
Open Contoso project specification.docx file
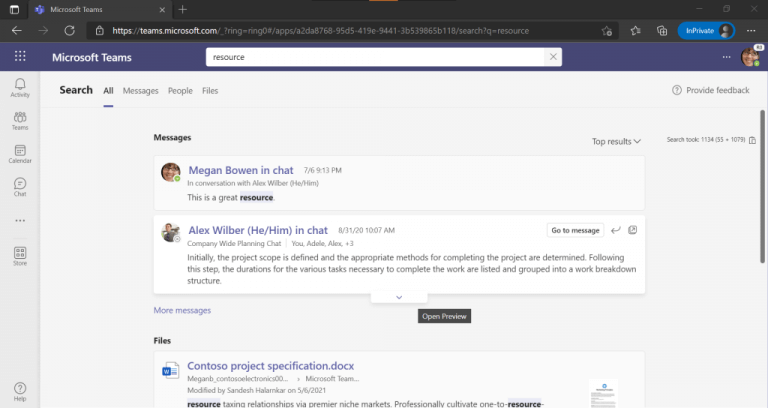point(270,366)
